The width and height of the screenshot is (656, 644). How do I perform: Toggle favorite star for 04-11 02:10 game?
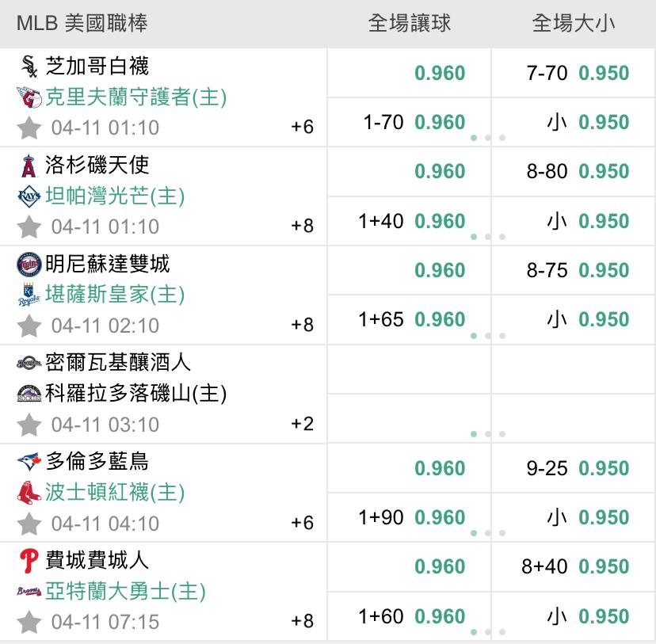click(29, 326)
